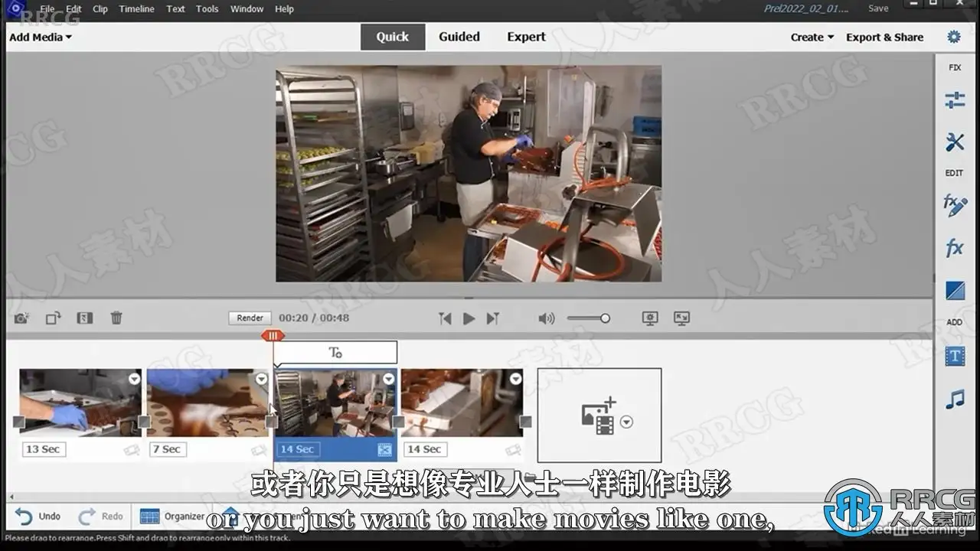Open the Applied Effects fx pencil icon
980x551 pixels.
(954, 205)
